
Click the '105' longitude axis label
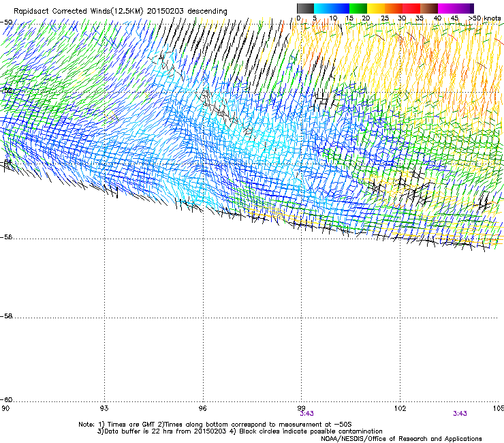coord(499,408)
